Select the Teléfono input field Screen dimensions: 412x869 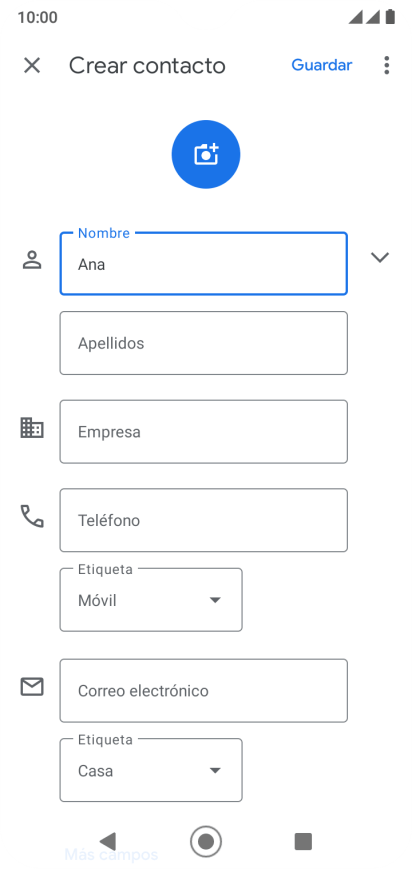click(204, 520)
